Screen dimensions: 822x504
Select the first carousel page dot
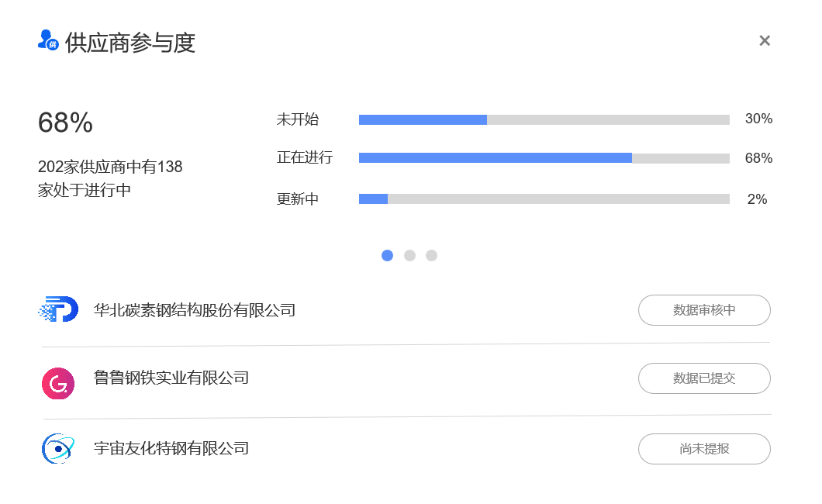tap(388, 255)
